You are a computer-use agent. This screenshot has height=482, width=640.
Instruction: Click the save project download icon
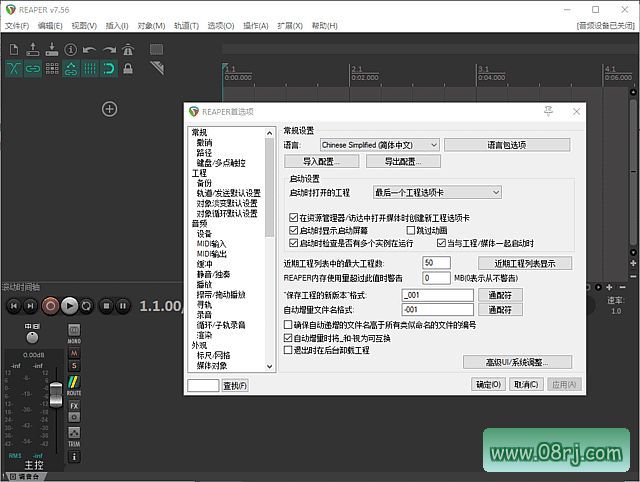tap(52, 50)
